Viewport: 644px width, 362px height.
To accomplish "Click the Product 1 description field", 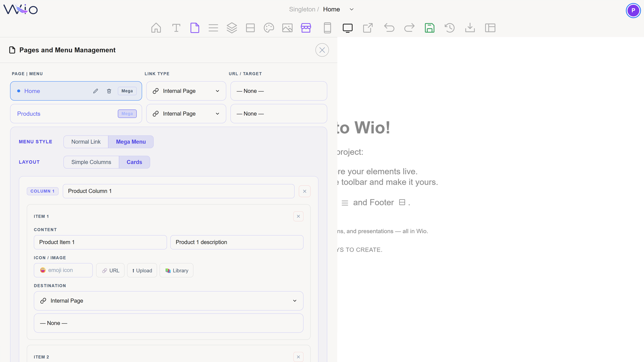I will (x=237, y=242).
